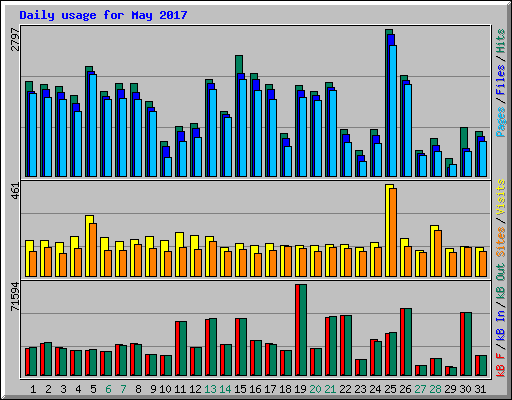Click the short kB bar for day 29
This screenshot has height=400, width=512.
[452, 371]
